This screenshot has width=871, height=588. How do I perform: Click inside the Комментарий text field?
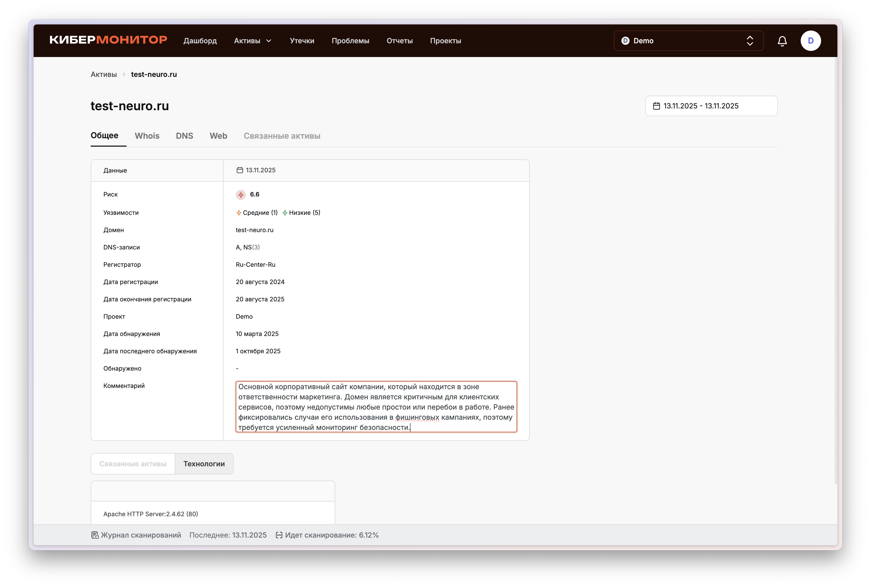point(376,407)
